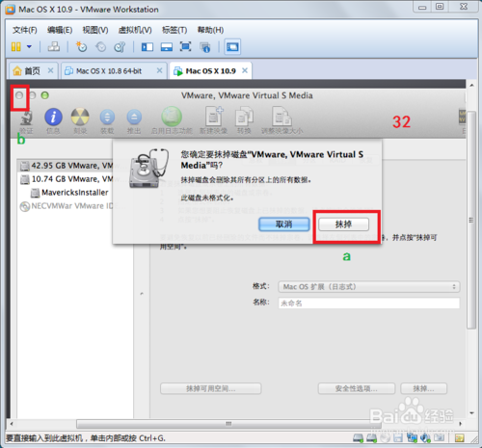
Task: Click the pause virtual machine icon
Action: 15,47
